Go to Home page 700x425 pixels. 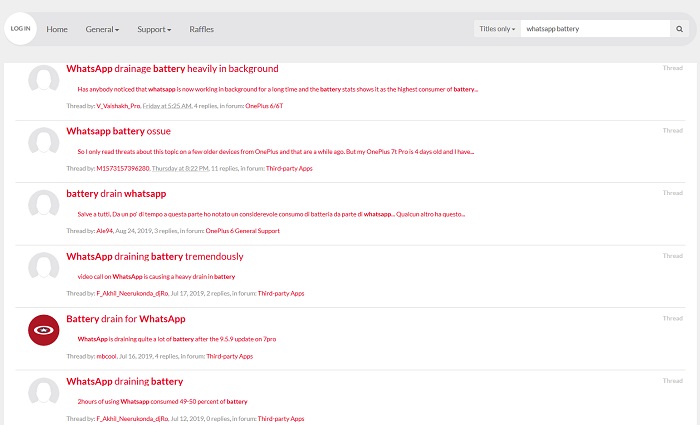[x=57, y=29]
